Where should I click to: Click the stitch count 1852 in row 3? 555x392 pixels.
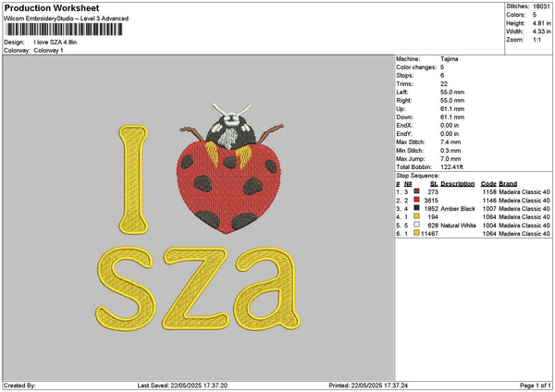point(431,209)
